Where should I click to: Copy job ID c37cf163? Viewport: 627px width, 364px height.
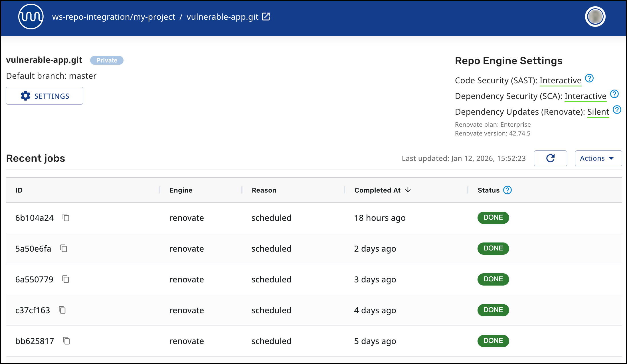[62, 310]
